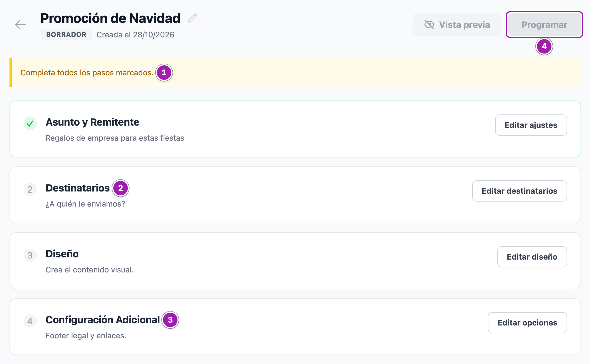Click the Promoción de Navidad title
This screenshot has height=364, width=590.
point(110,18)
